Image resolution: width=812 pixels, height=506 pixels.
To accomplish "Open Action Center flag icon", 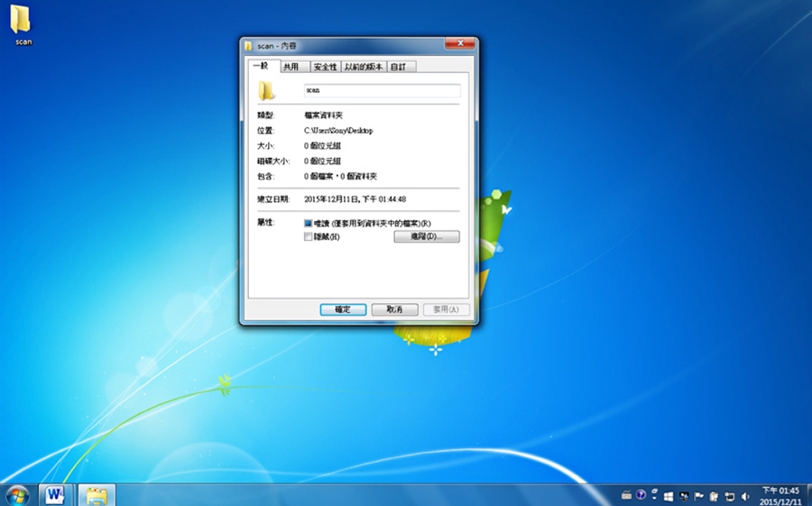I will (698, 496).
